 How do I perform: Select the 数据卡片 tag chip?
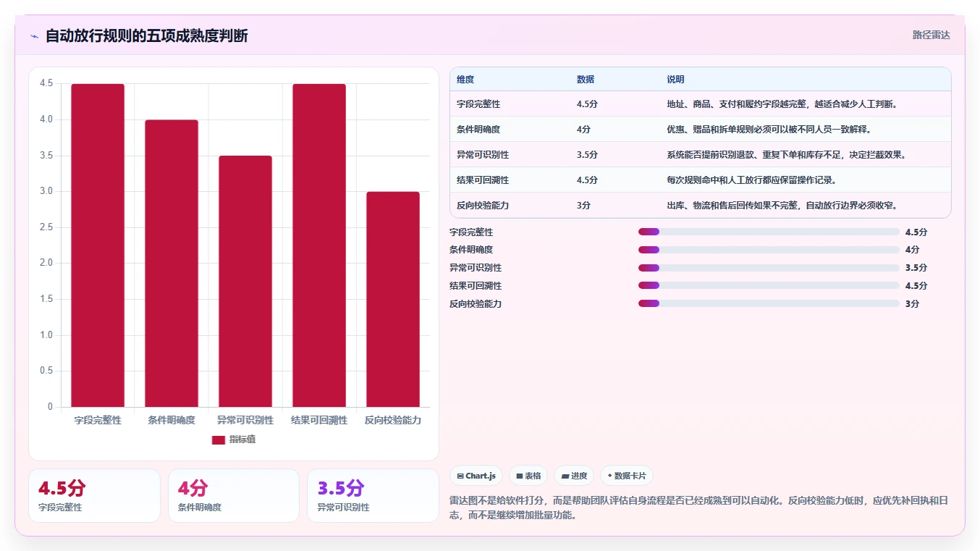(x=627, y=476)
